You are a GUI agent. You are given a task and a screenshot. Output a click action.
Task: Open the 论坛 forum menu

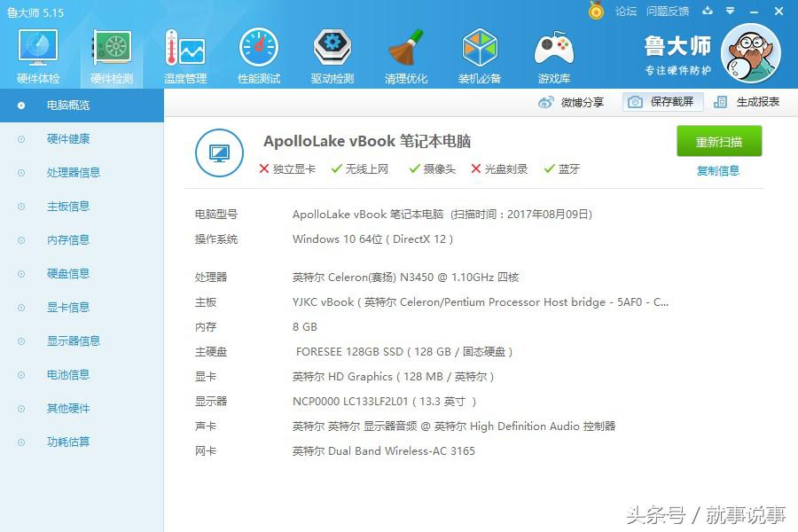coord(628,11)
